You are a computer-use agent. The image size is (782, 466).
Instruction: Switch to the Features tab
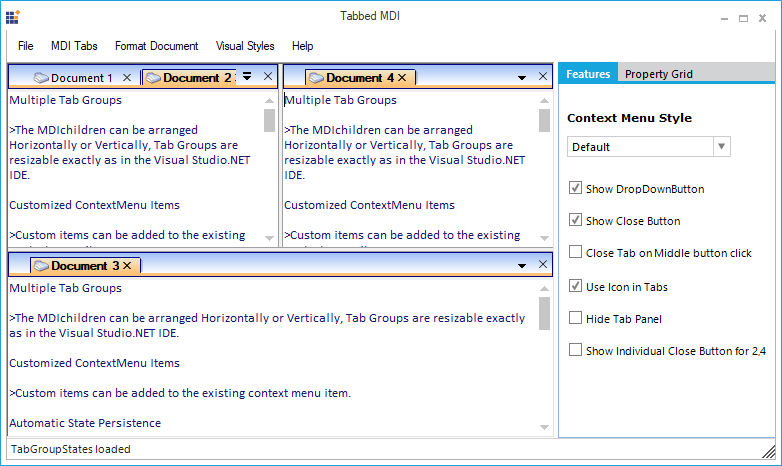point(588,73)
